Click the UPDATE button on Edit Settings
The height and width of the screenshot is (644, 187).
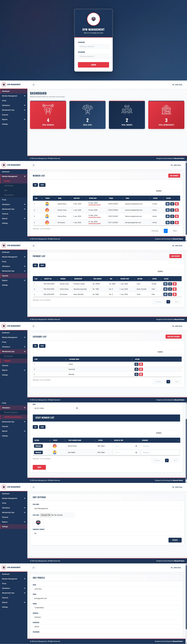click(175, 540)
